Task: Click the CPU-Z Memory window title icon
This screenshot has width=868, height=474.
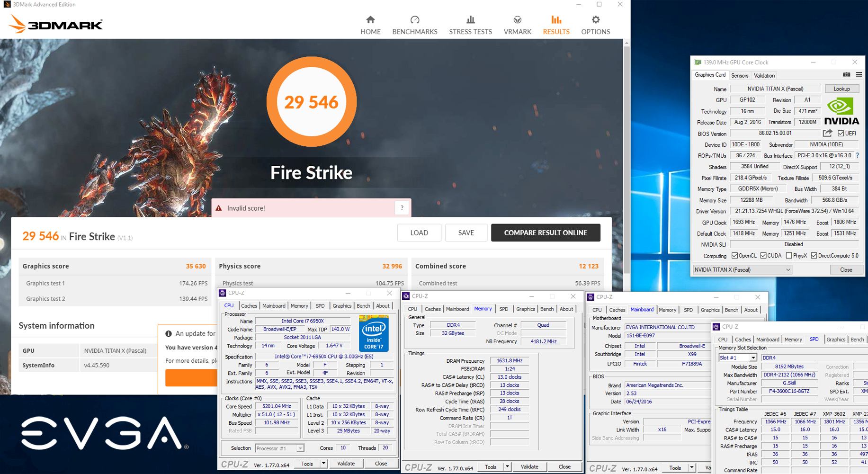Action: (406, 296)
